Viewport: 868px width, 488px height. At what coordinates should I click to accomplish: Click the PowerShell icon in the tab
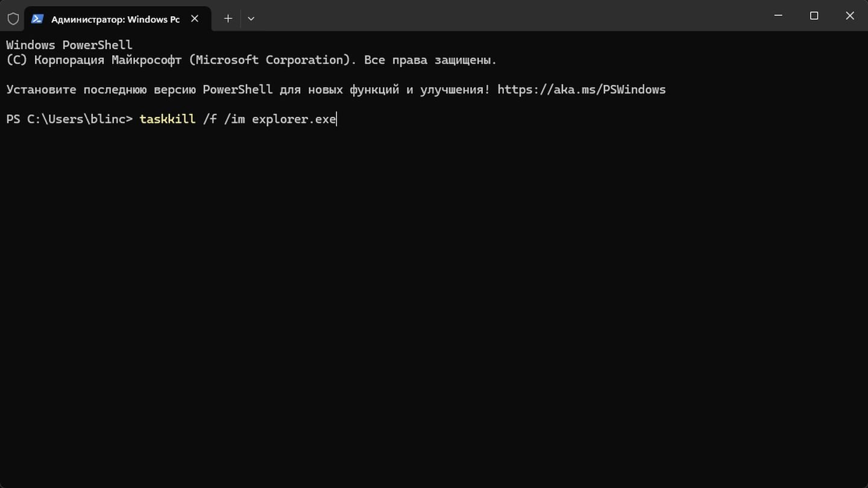pyautogui.click(x=37, y=19)
